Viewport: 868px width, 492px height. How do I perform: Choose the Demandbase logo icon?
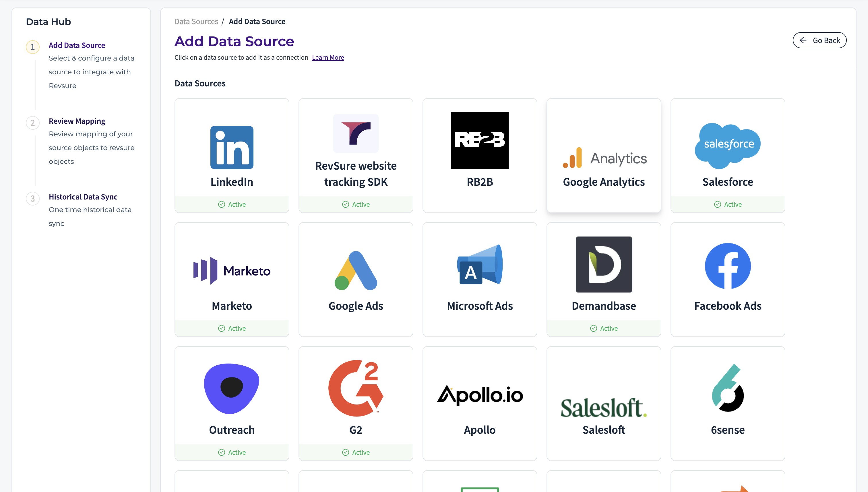point(603,264)
